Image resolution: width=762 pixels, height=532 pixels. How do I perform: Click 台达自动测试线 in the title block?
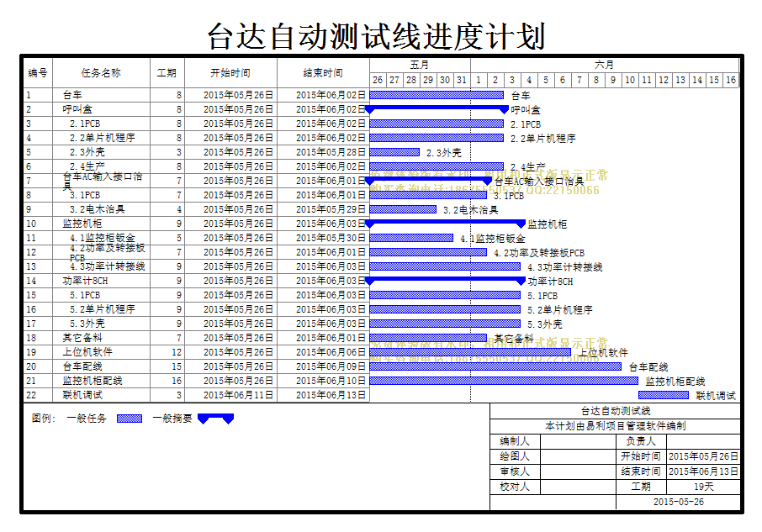616,411
